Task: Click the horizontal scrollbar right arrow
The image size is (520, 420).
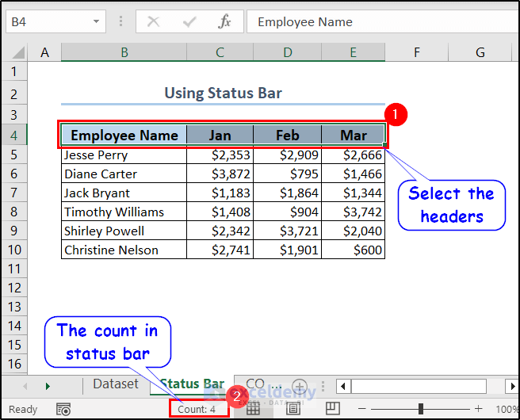Action: pos(513,386)
